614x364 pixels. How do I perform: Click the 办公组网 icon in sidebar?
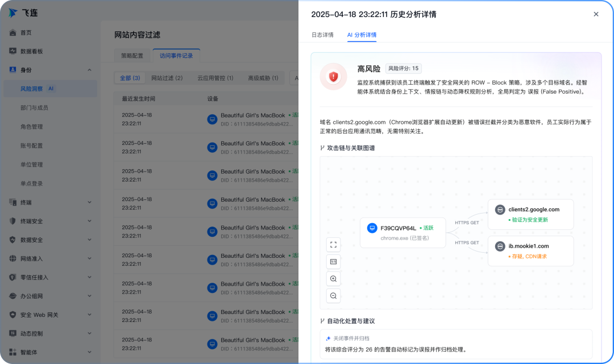click(x=13, y=296)
